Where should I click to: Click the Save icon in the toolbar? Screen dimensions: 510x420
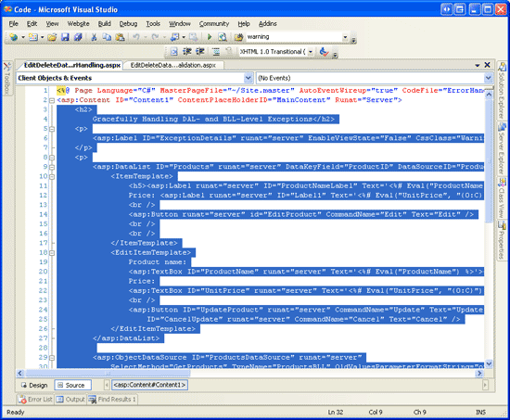[65, 37]
